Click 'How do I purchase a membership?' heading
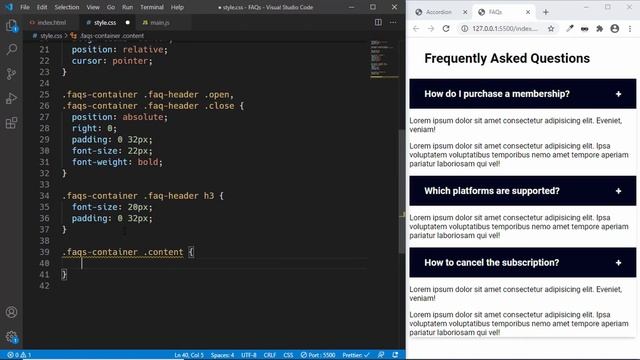640x360 pixels. (x=497, y=94)
